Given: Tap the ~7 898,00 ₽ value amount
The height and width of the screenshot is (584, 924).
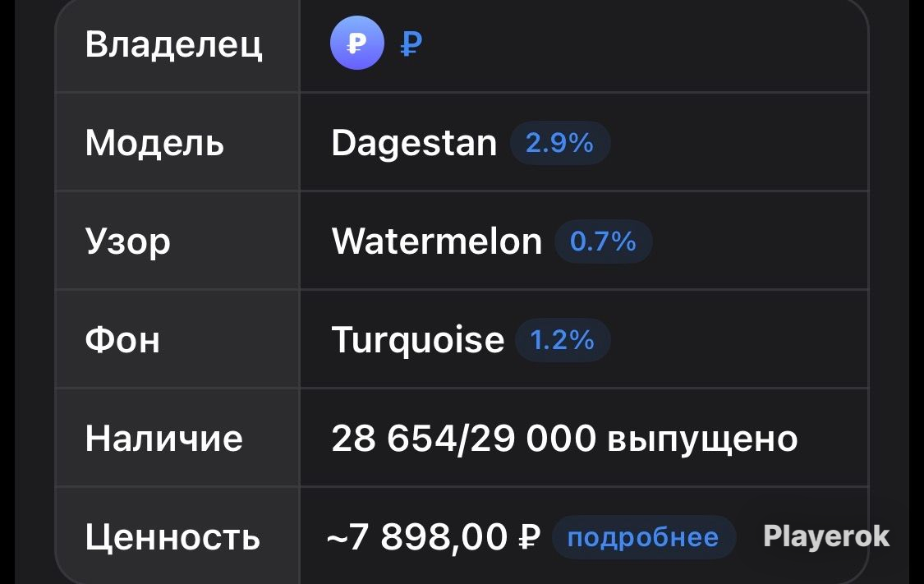Looking at the screenshot, I should pos(433,537).
